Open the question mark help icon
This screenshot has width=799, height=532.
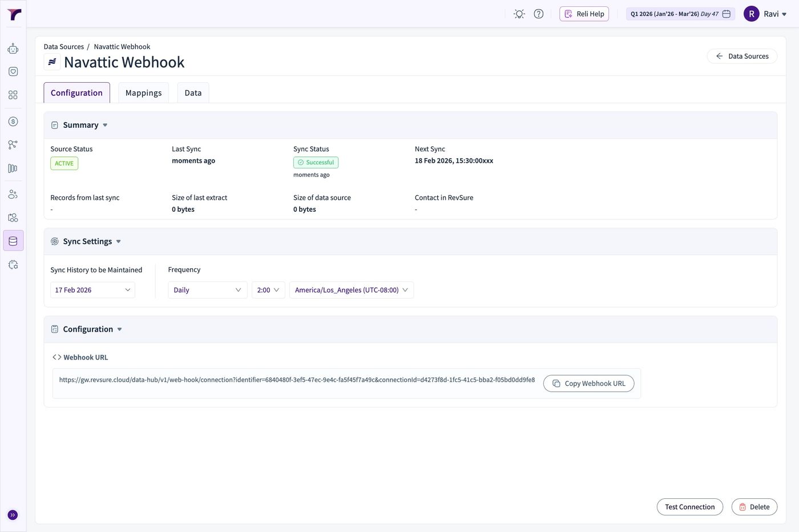pyautogui.click(x=539, y=14)
